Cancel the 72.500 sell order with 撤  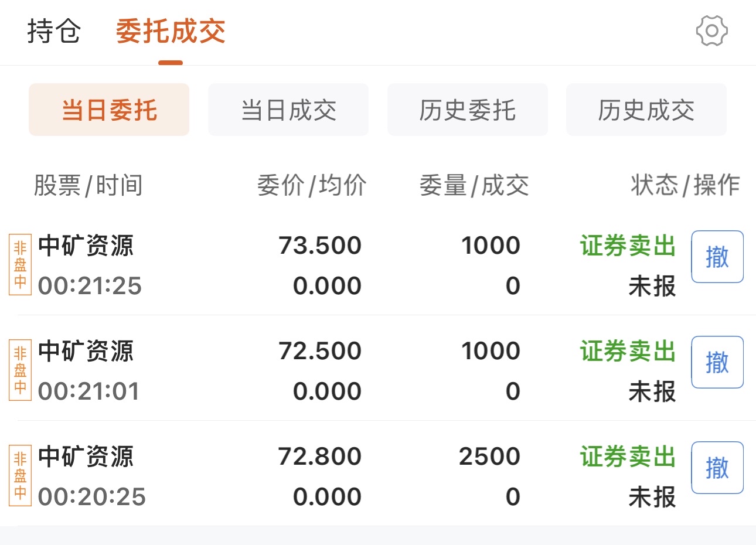pos(717,362)
